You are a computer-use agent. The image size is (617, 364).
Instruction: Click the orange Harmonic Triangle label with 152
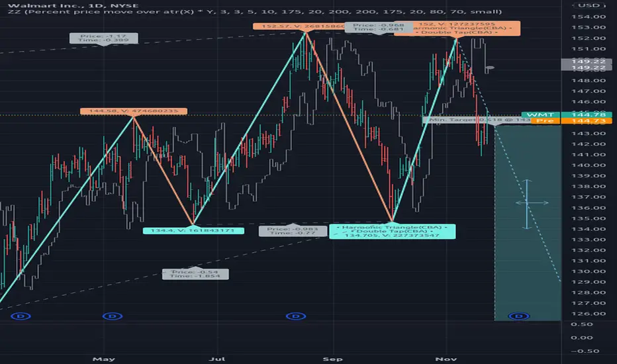tap(457, 28)
